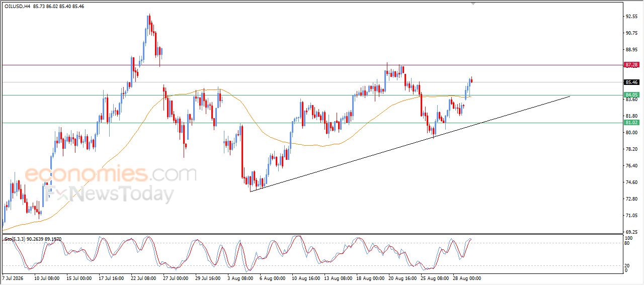Select the black 85.46 current price tag
644x285 pixels.
pos(631,82)
